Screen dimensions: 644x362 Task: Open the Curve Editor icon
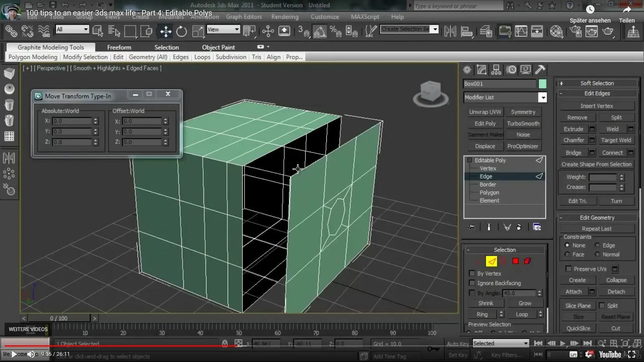click(x=521, y=31)
